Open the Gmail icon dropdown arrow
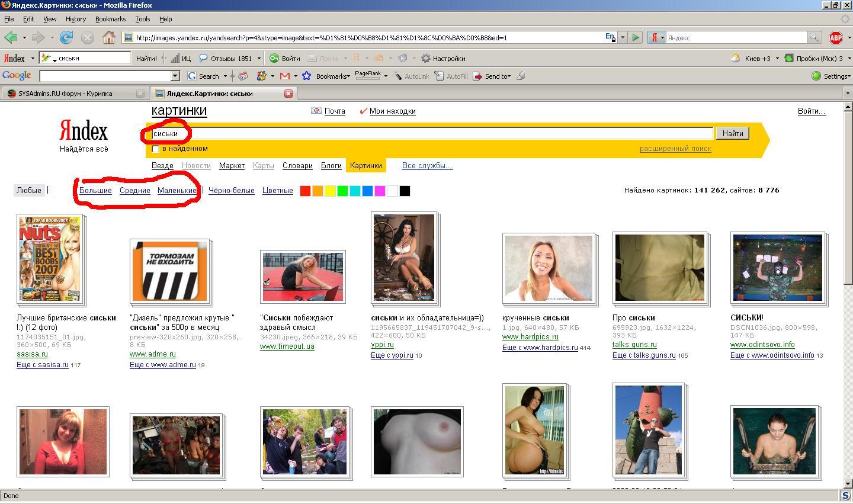853x504 pixels. click(296, 76)
